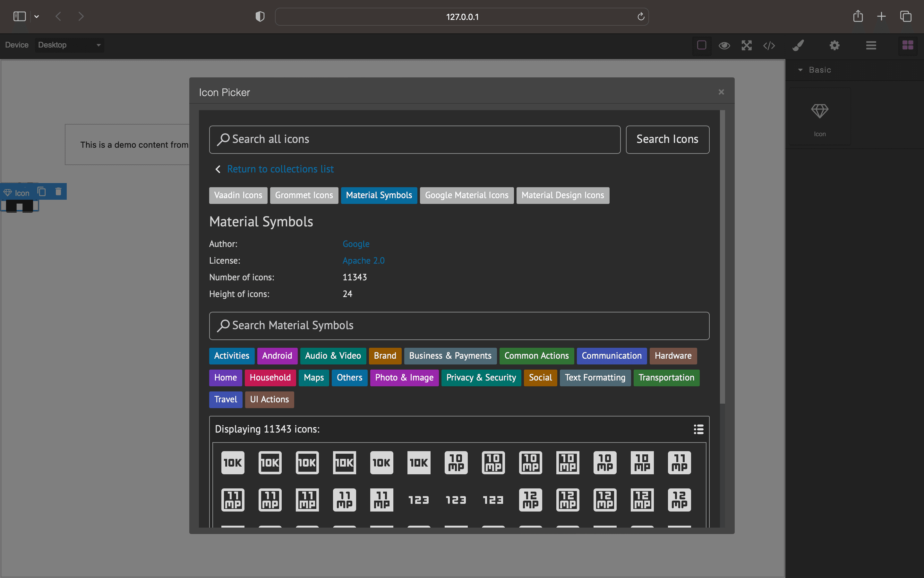Close the Icon Picker dialog
Screen dimensions: 924x578
721,92
